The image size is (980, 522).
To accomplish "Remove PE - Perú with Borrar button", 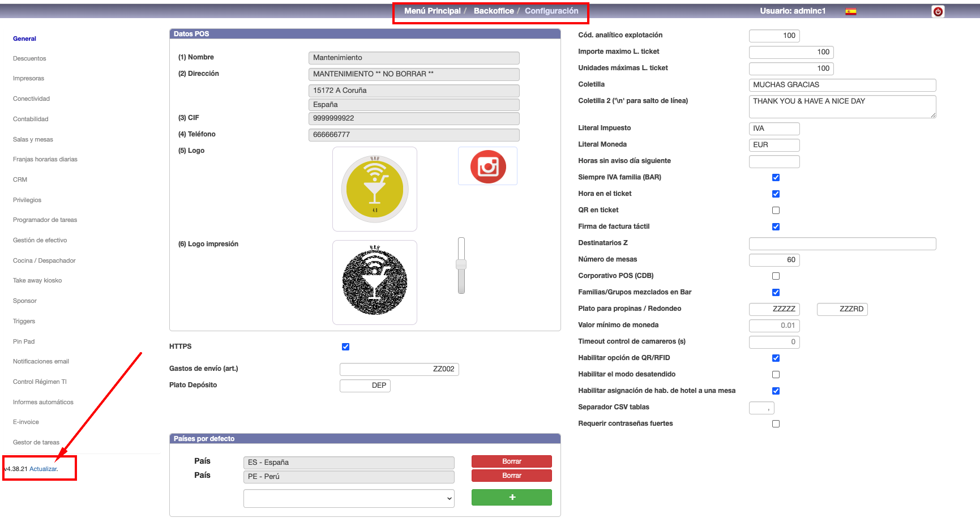I will pyautogui.click(x=511, y=476).
